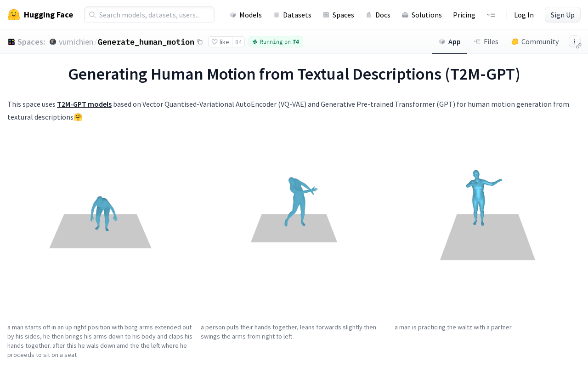
Task: Open the Datasets nav item
Action: click(292, 15)
